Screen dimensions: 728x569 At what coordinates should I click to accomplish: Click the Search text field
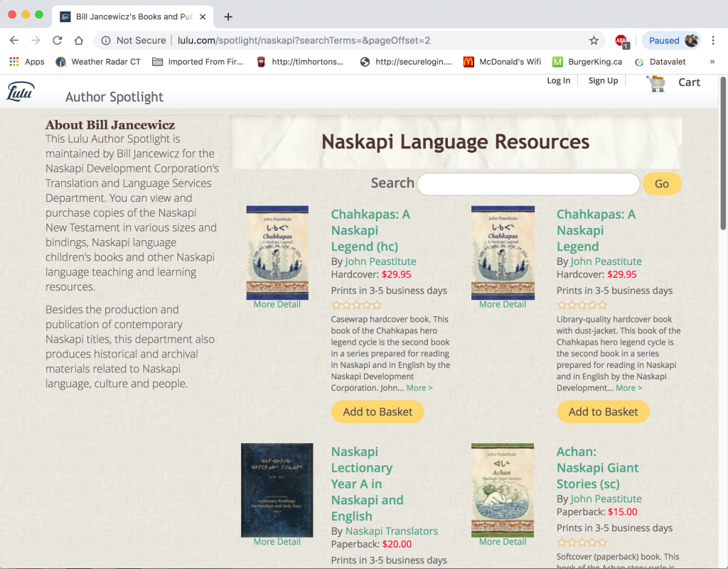pyautogui.click(x=528, y=184)
